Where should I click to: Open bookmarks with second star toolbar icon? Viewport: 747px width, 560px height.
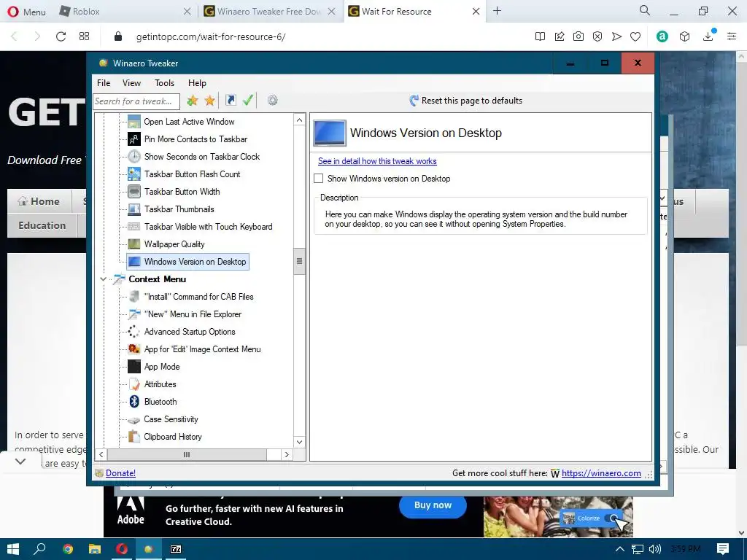[209, 101]
